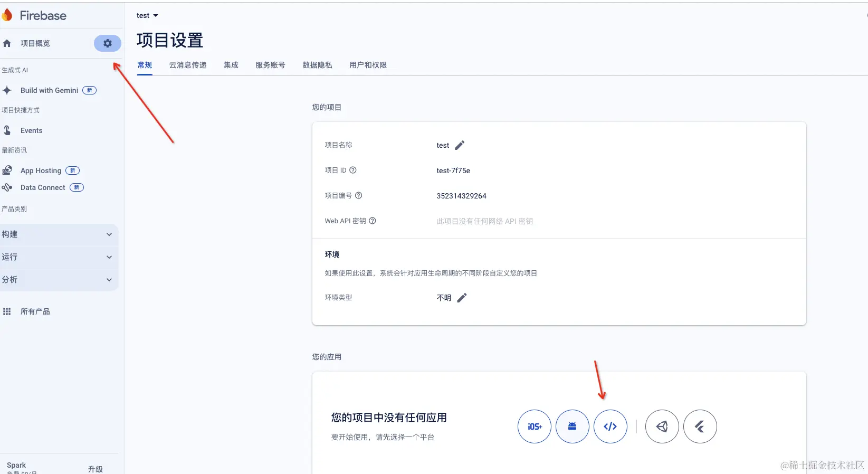The height and width of the screenshot is (474, 868).
Task: Add an Android app
Action: [573, 426]
